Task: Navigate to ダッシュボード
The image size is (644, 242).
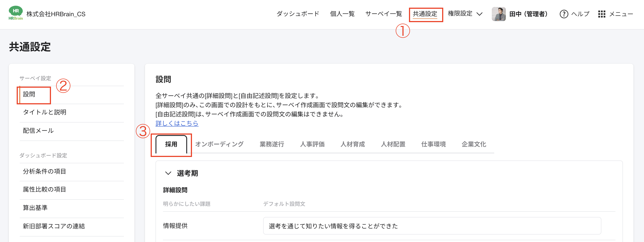Action: point(297,14)
